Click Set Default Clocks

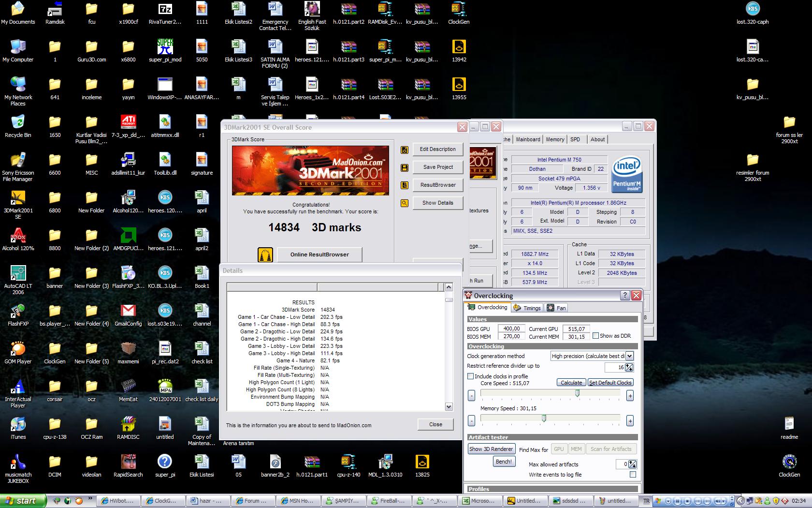point(610,382)
